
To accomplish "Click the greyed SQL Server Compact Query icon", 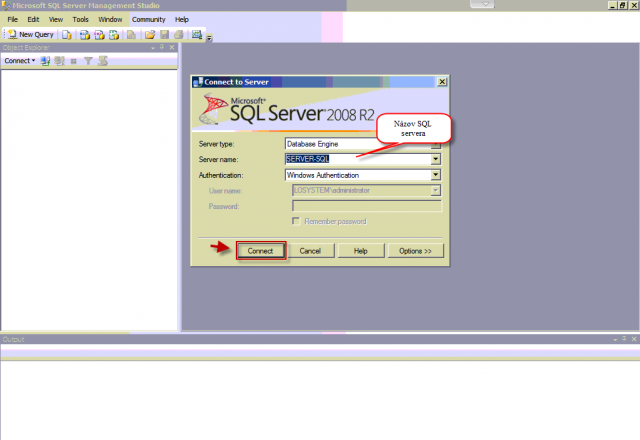I will 131,35.
